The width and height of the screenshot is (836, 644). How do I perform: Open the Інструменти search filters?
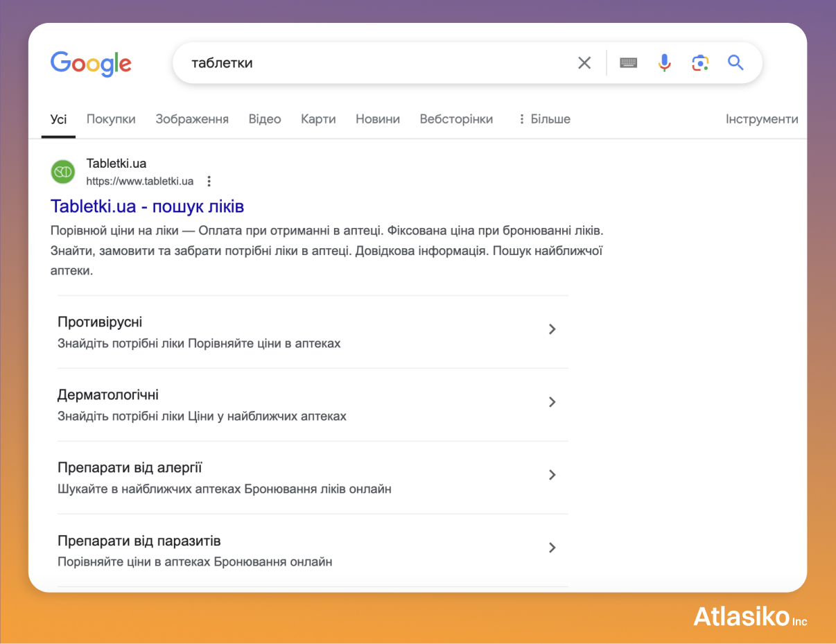pyautogui.click(x=762, y=119)
